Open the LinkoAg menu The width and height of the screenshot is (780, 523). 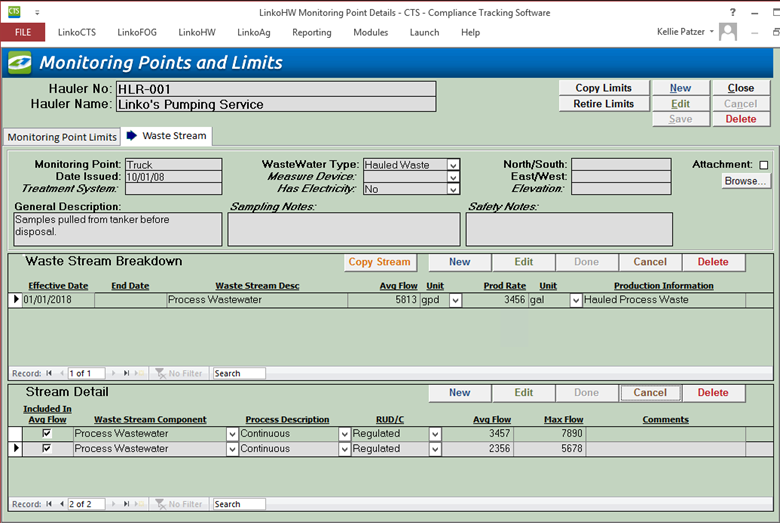(254, 32)
